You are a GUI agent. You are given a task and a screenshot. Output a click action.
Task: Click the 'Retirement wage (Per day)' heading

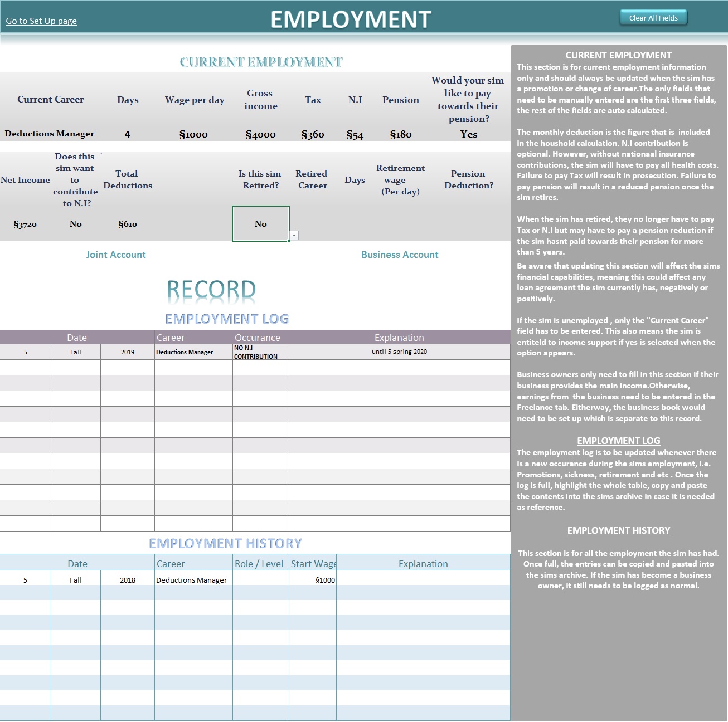click(x=400, y=179)
